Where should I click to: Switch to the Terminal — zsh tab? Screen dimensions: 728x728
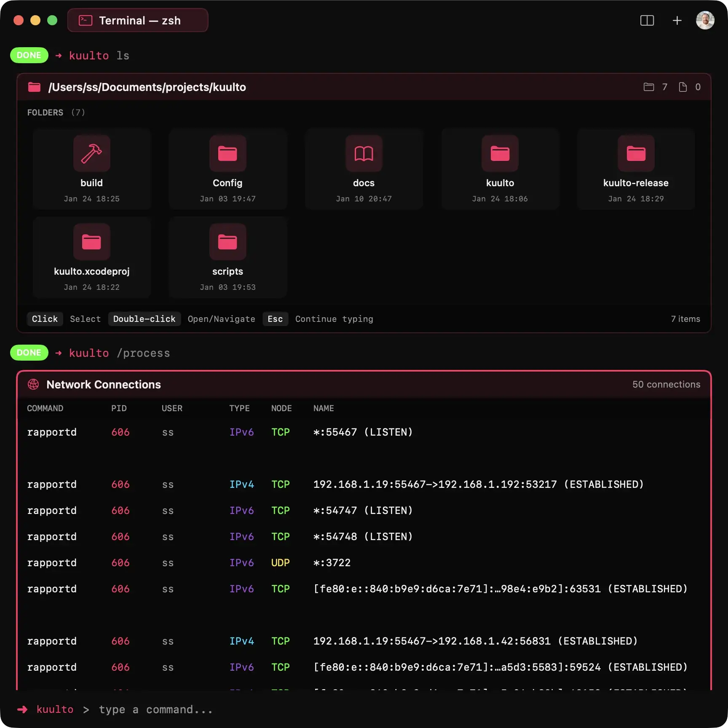(x=138, y=21)
